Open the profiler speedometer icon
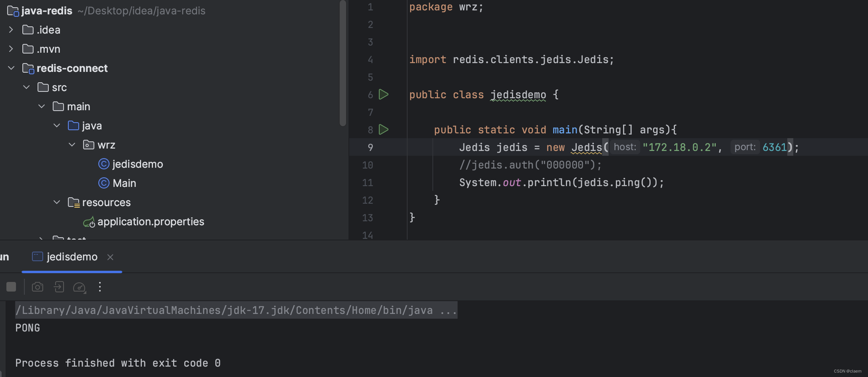 tap(80, 287)
